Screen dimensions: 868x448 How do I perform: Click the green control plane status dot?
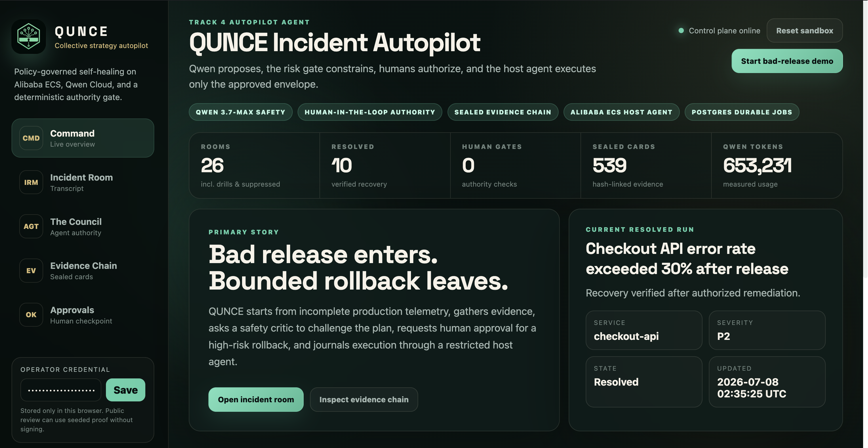(681, 31)
